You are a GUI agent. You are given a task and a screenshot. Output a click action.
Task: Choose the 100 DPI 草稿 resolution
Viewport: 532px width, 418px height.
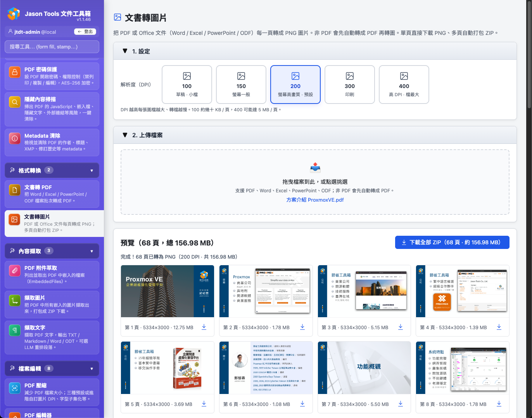click(187, 85)
